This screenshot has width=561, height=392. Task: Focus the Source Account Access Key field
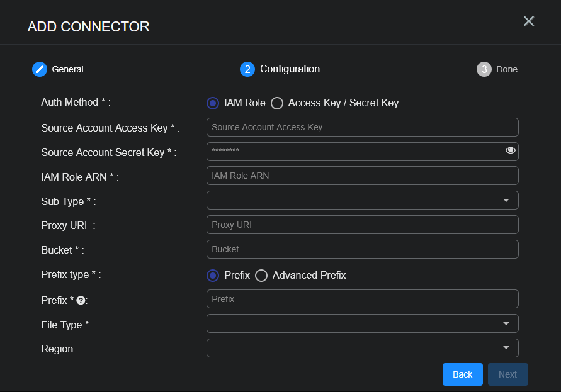click(x=362, y=127)
